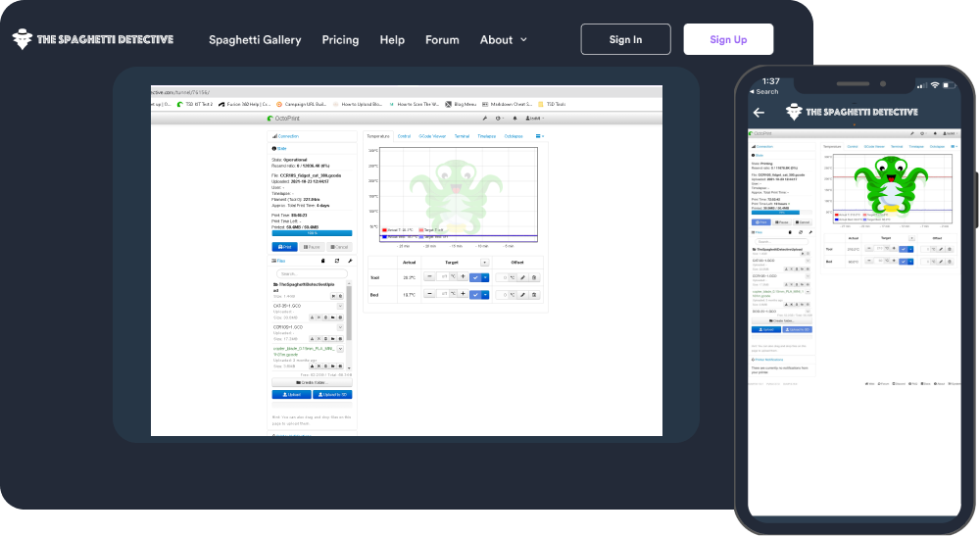Click the blue Print button

284,247
